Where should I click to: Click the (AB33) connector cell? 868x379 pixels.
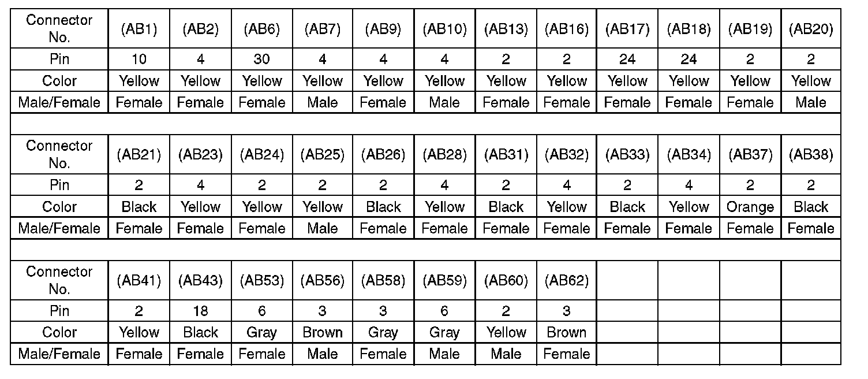627,155
